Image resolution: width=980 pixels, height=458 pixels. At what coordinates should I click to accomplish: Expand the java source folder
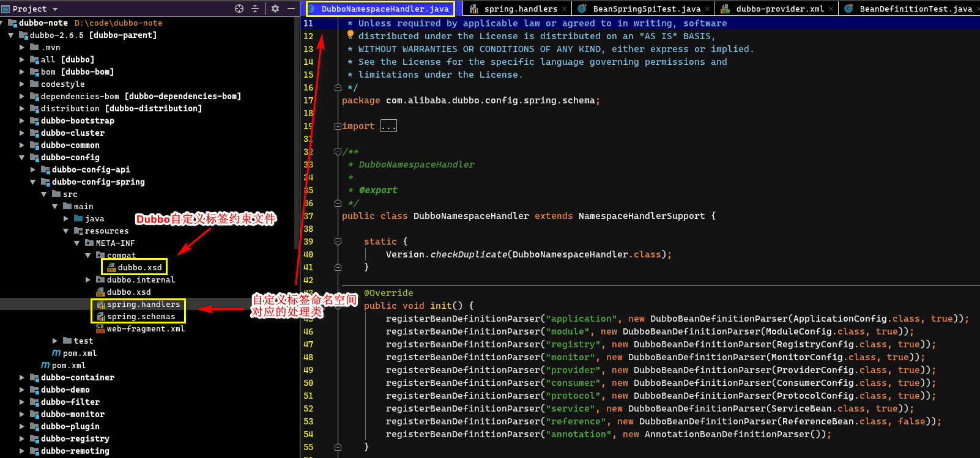(66, 218)
